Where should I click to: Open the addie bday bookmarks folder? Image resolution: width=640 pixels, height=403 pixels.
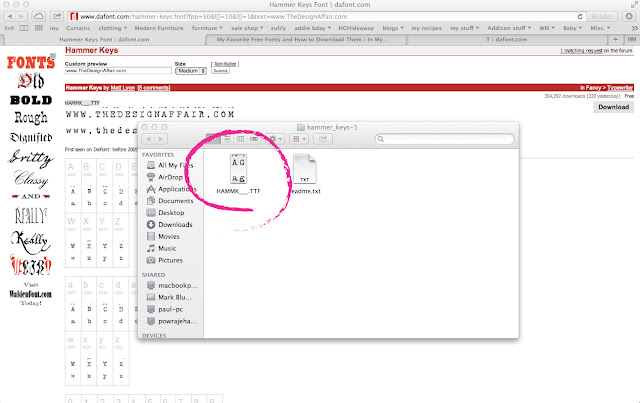313,28
